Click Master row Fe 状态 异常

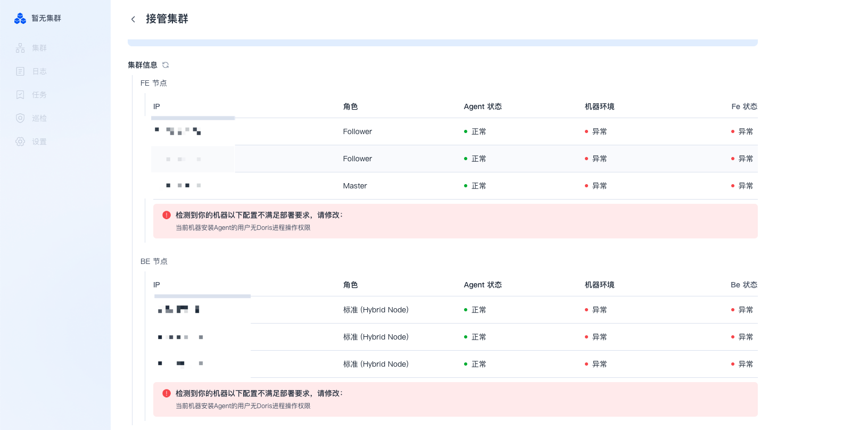(742, 186)
